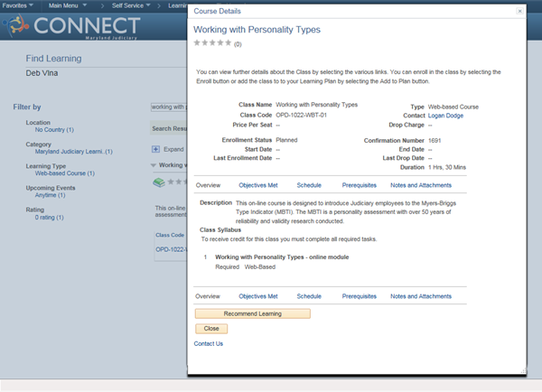
Task: Click the search keyword input field
Action: point(169,107)
